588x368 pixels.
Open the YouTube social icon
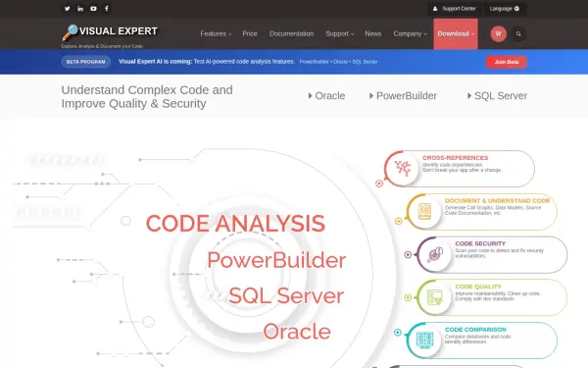(93, 8)
